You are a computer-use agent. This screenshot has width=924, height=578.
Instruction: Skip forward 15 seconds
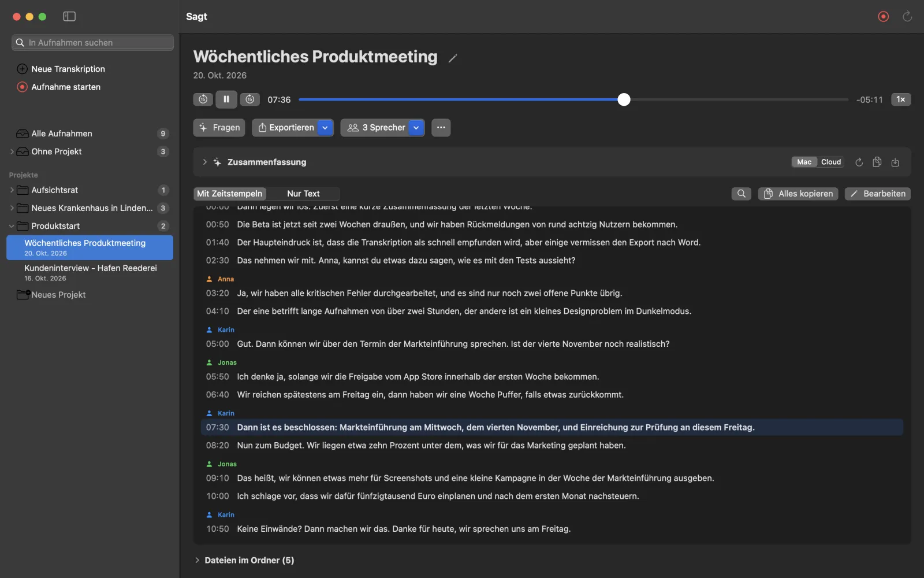(x=249, y=99)
